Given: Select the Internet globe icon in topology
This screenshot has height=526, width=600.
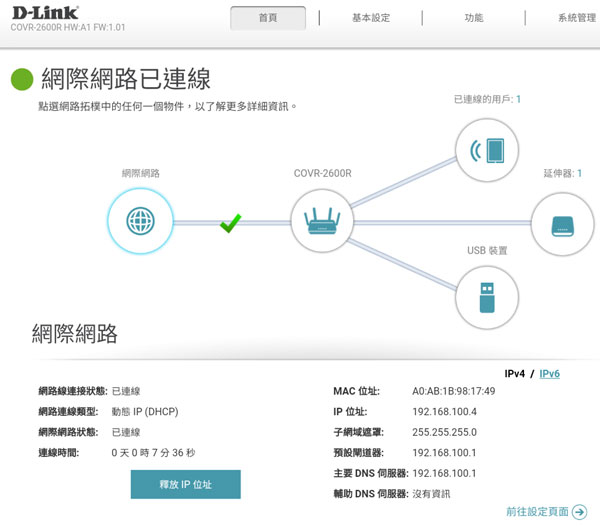Looking at the screenshot, I should coord(139,223).
